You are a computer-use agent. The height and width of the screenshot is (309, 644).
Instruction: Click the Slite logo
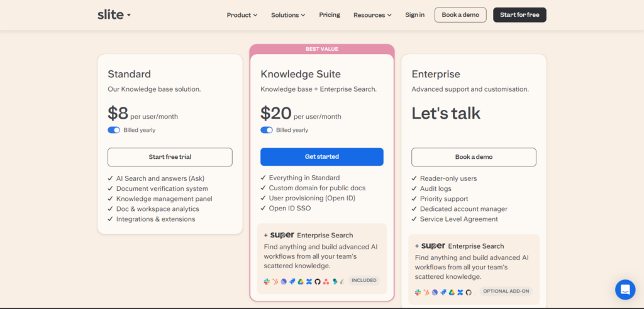[111, 15]
